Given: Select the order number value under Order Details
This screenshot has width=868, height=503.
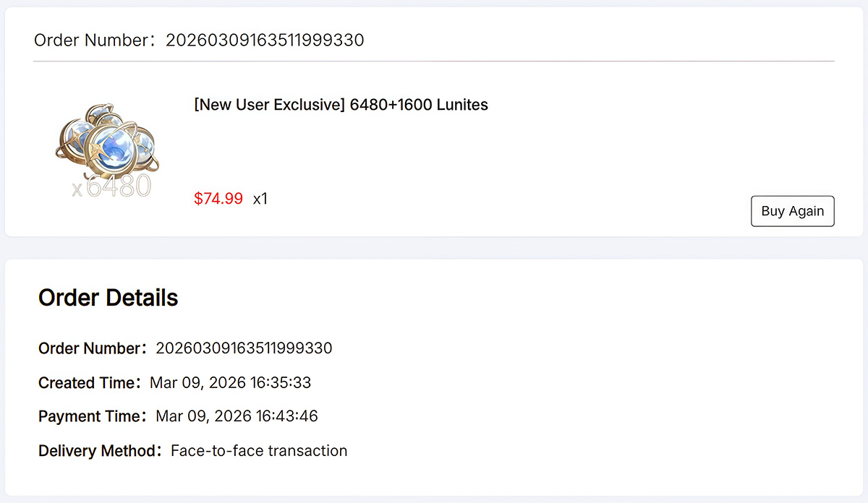Looking at the screenshot, I should click(244, 348).
